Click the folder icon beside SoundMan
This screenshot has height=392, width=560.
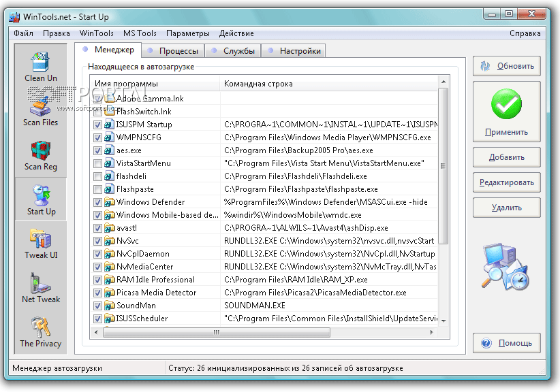click(x=109, y=306)
